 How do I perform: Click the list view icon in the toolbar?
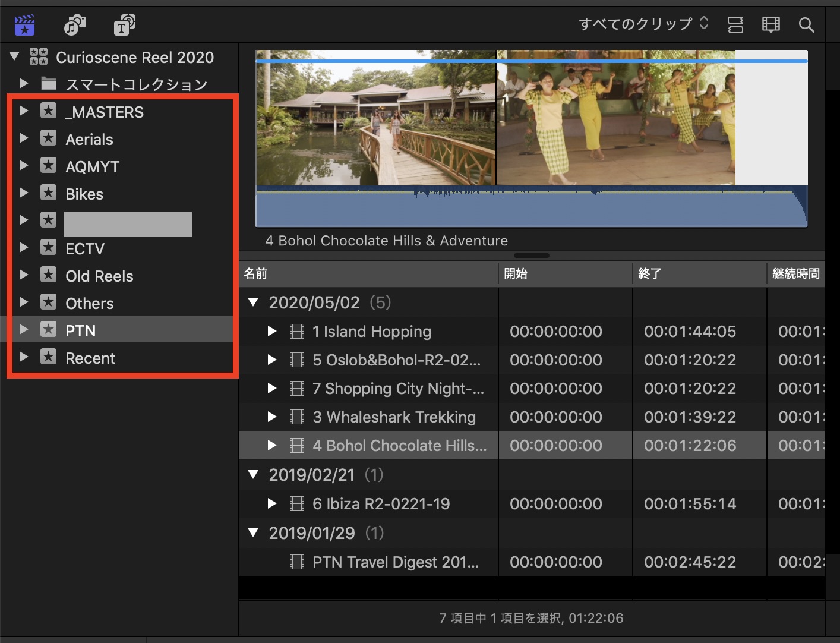[x=735, y=24]
